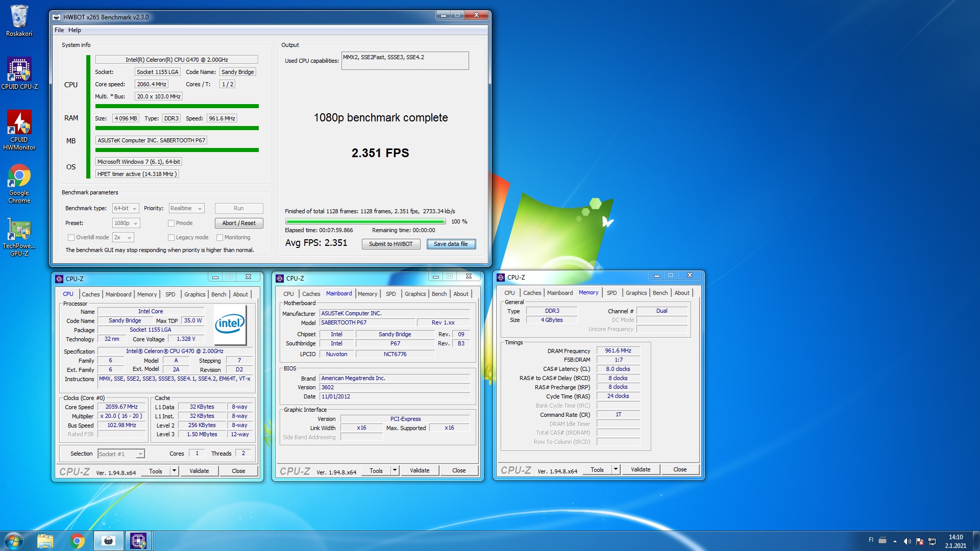Click the Action Center flag tray icon

tap(920, 541)
